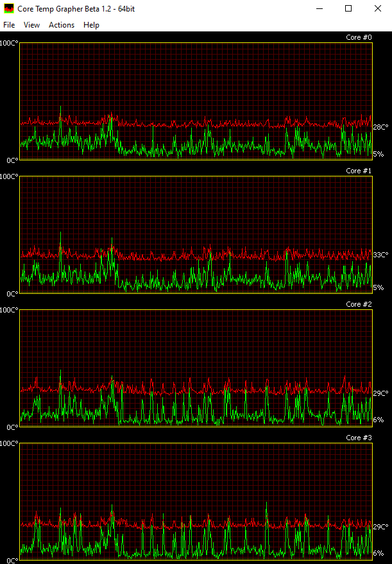The width and height of the screenshot is (392, 564).
Task: Click Core #1's 5% load value
Action: tap(379, 287)
